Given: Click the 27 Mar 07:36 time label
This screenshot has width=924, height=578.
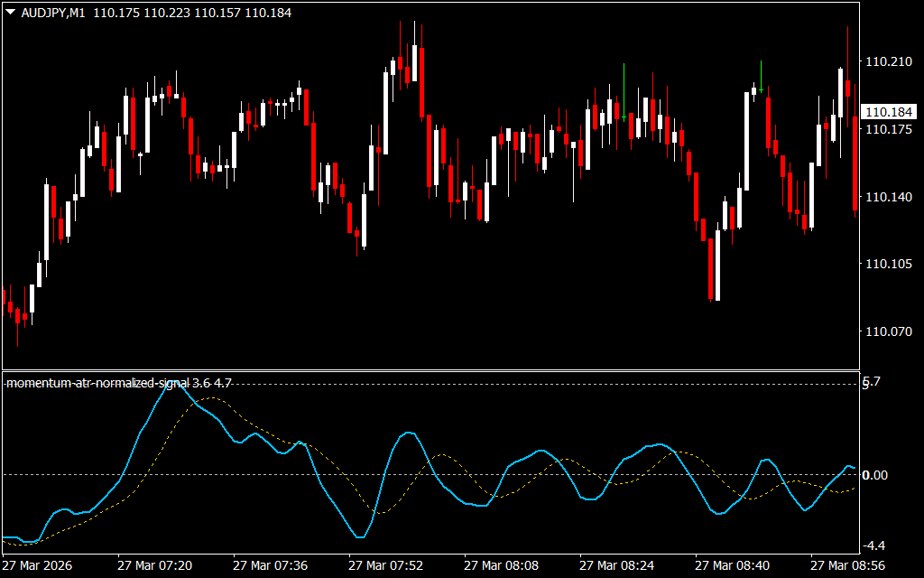Looking at the screenshot, I should click(270, 565).
